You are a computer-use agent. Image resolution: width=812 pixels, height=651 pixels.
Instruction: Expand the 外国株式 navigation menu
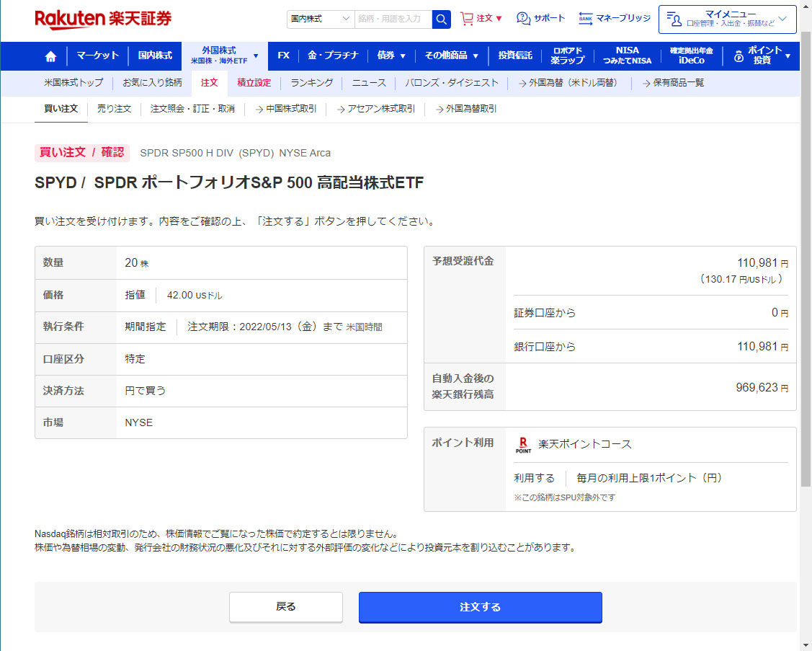click(225, 56)
